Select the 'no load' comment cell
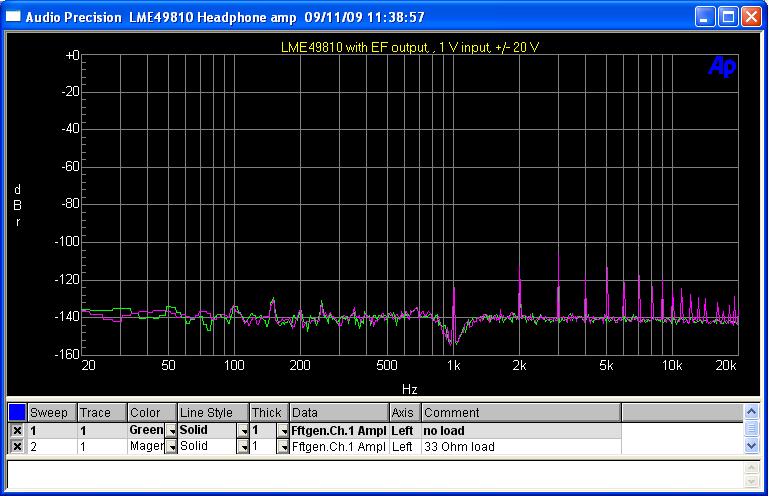Viewport: 769px width, 496px height. coord(521,431)
